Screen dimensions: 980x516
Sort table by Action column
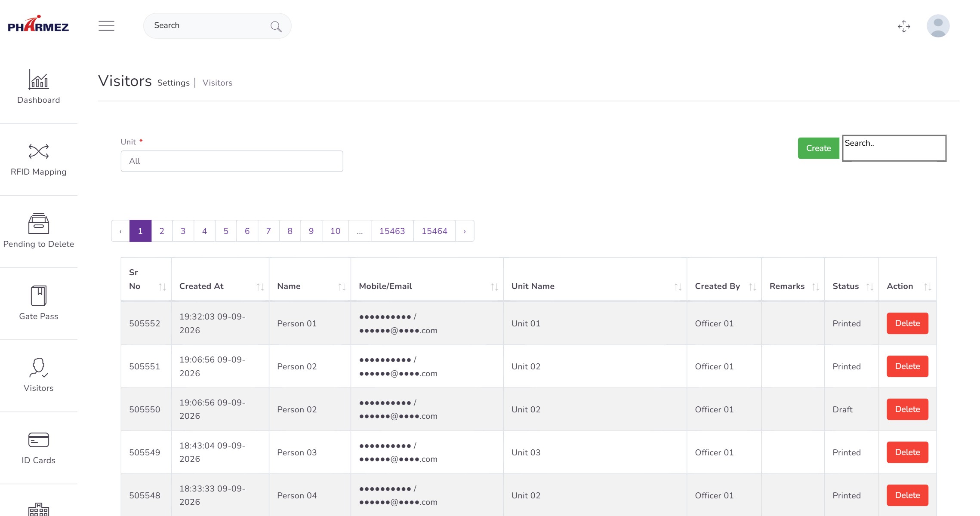tap(928, 287)
